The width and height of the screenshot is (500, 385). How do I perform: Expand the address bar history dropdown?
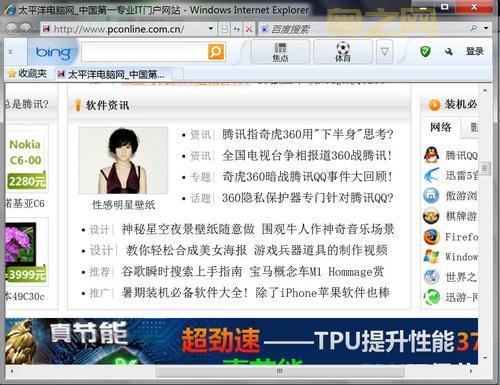click(x=211, y=29)
